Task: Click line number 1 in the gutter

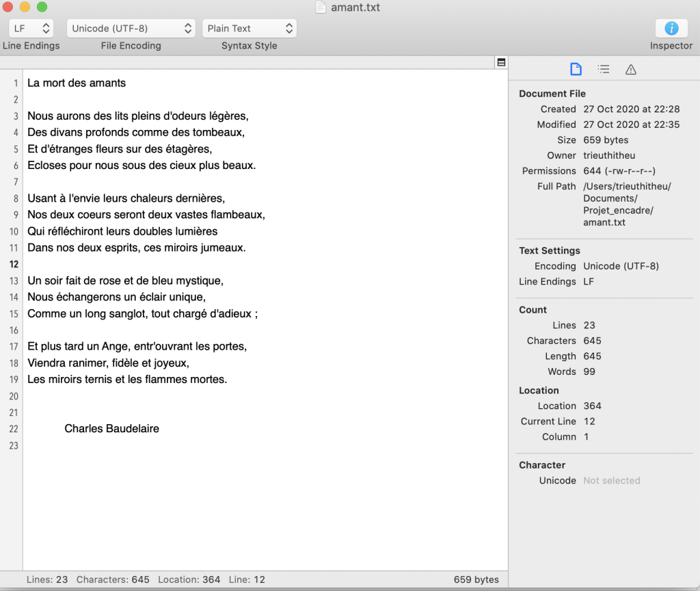Action: (x=16, y=83)
